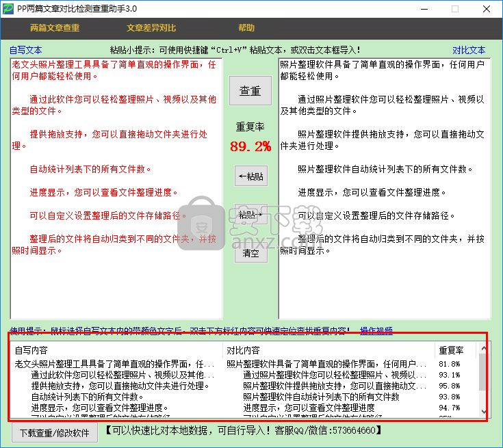Open the 两篇文章查重 tab
503x448 pixels.
coord(55,28)
